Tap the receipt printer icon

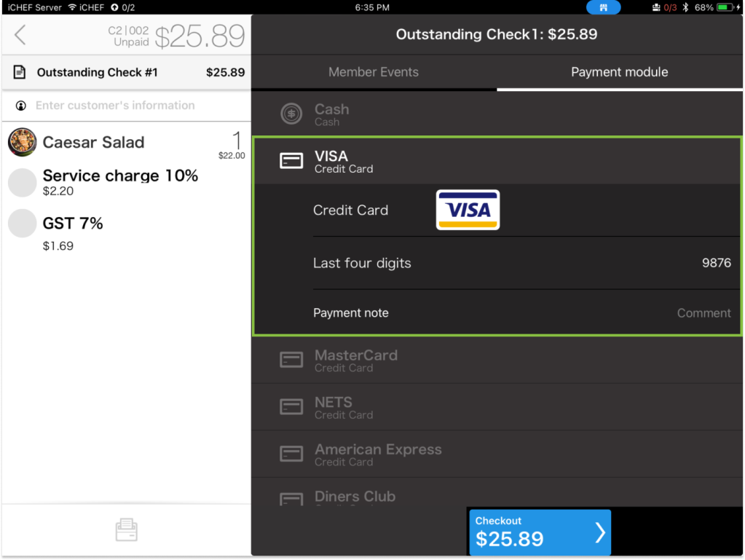[x=126, y=529]
